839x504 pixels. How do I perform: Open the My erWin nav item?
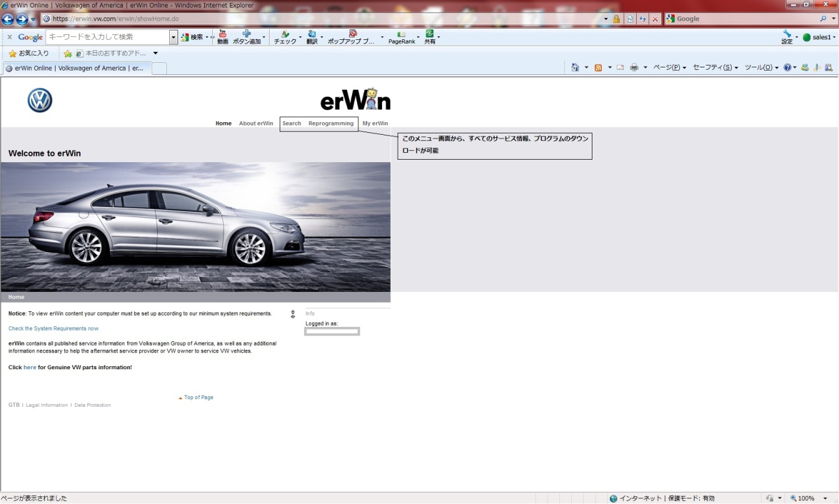(x=375, y=124)
